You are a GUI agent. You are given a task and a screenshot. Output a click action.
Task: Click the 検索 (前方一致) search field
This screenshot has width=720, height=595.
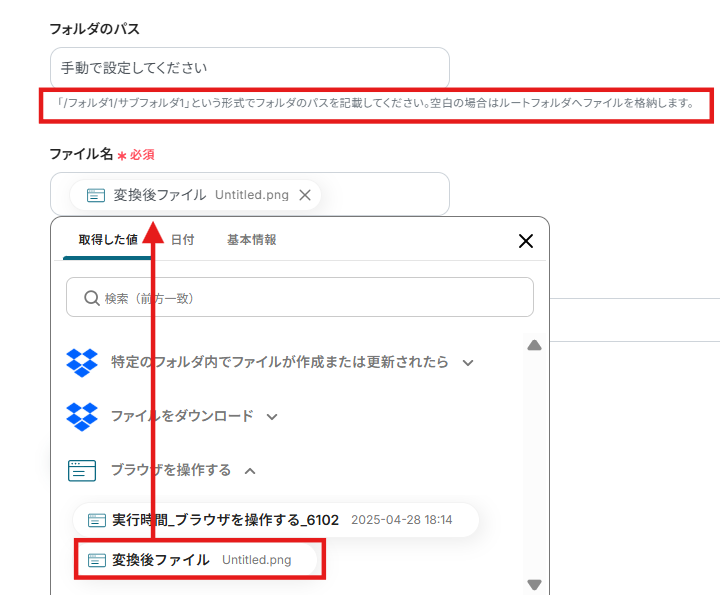[x=300, y=297]
